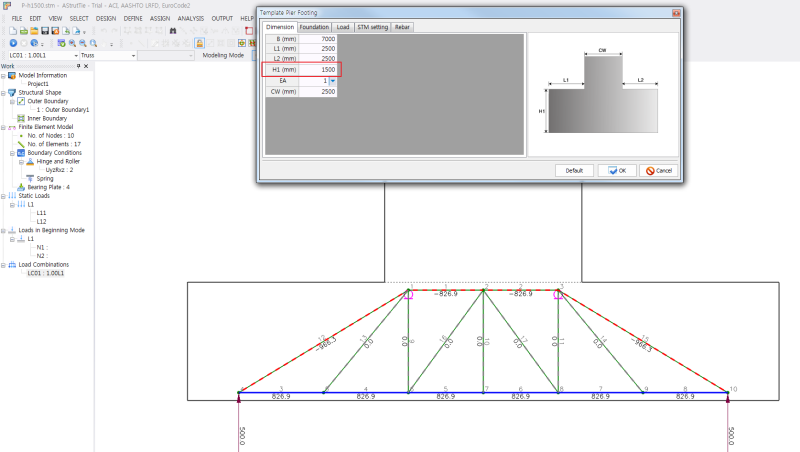The image size is (800, 452).
Task: Switch to the STM setting tab
Action: tap(372, 27)
